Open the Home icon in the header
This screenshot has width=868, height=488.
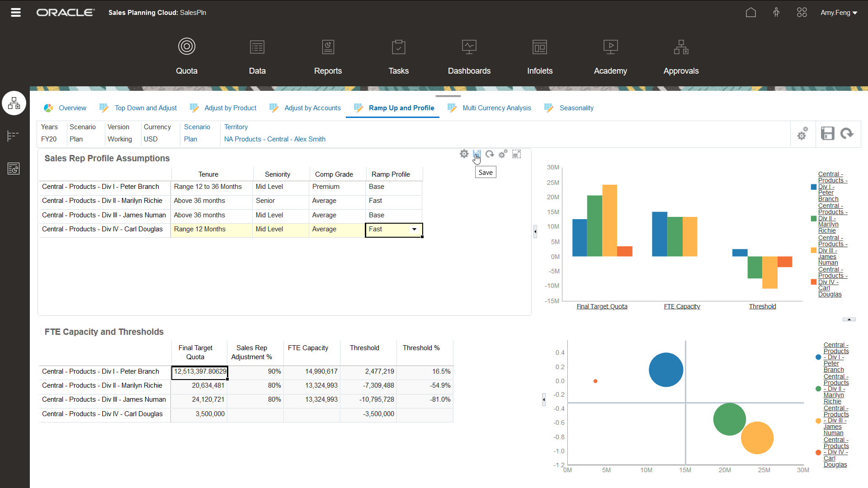tap(750, 12)
